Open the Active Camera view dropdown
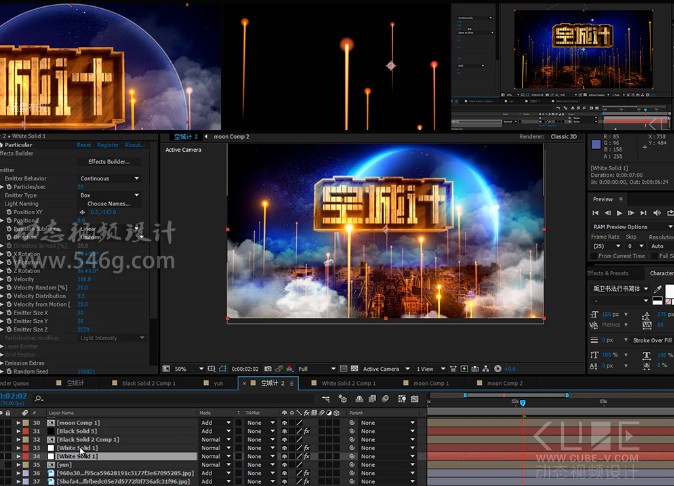This screenshot has height=486, width=674. [386, 369]
